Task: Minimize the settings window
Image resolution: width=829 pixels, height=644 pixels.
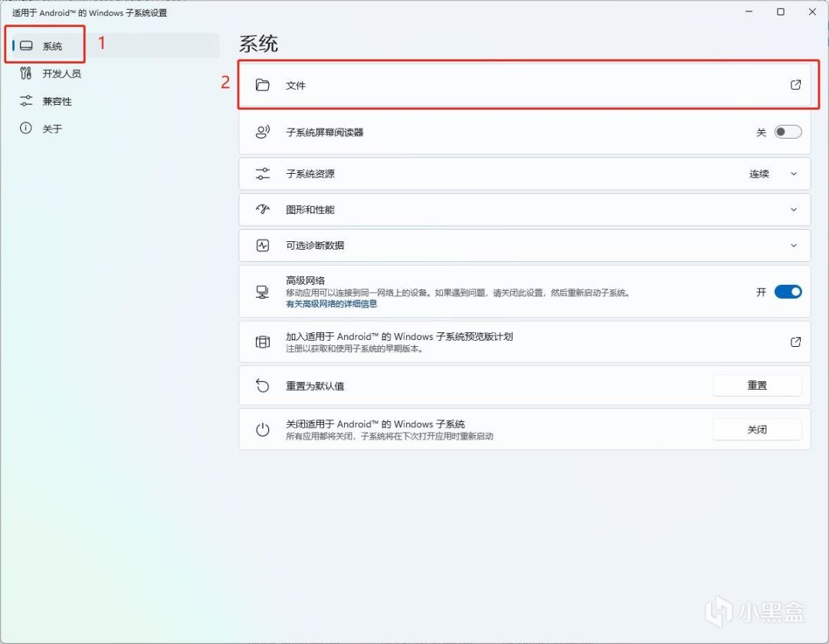Action: click(x=749, y=11)
